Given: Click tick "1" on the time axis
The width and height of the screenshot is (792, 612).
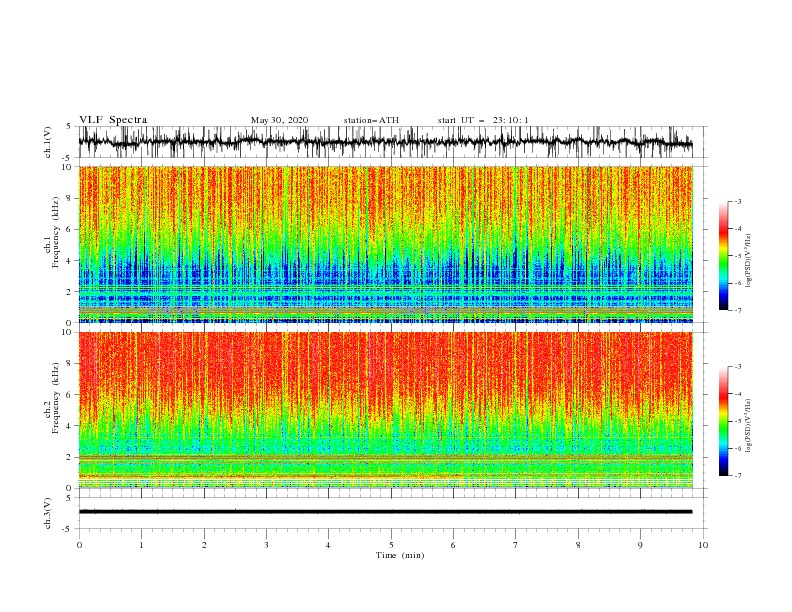Looking at the screenshot, I should (141, 545).
